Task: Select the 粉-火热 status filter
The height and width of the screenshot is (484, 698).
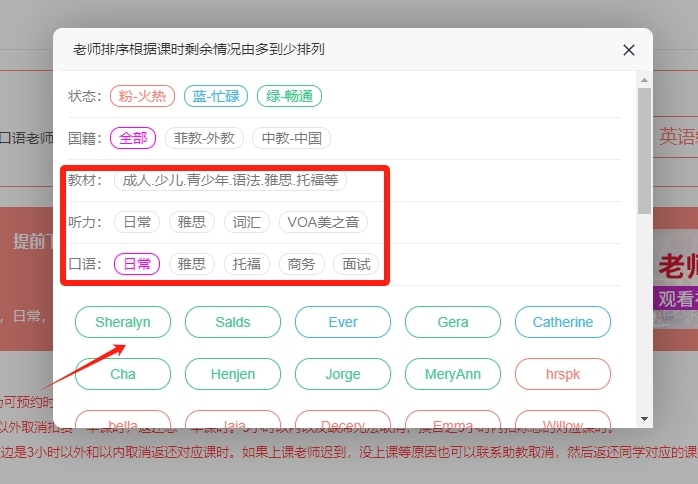Action: (x=143, y=96)
